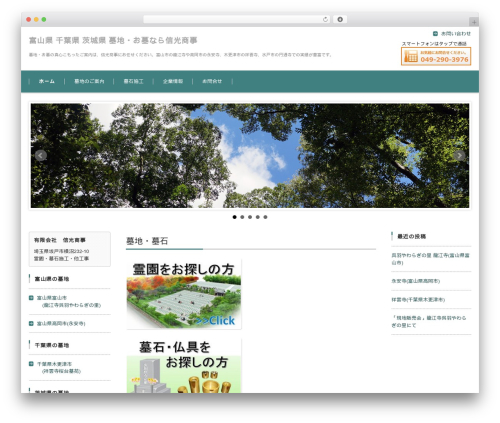
Task: Open the お問合せ menu item
Action: tap(212, 81)
